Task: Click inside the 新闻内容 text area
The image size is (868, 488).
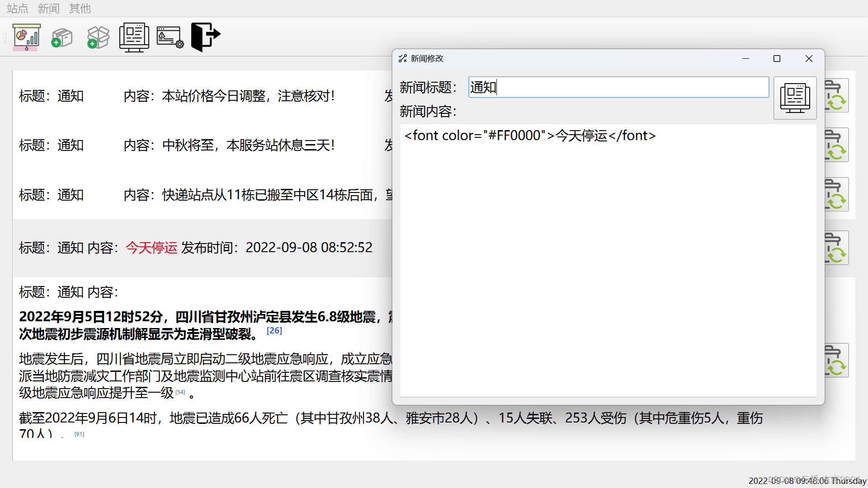Action: point(608,260)
